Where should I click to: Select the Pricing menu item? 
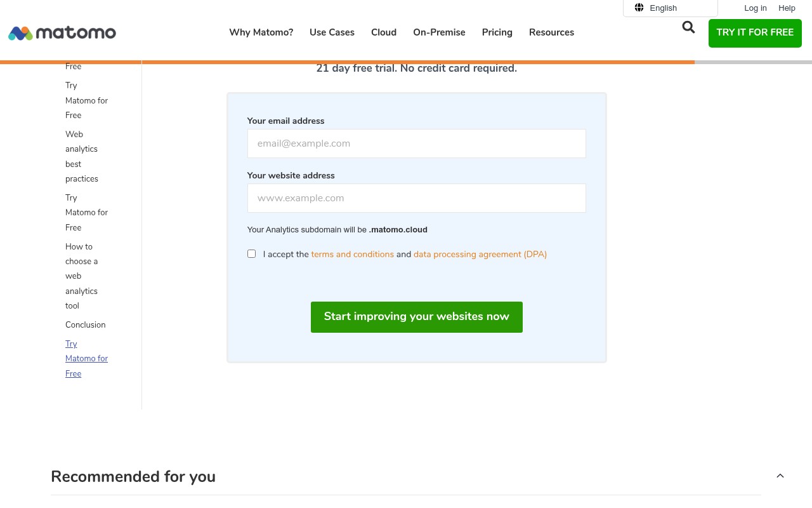[x=497, y=32]
